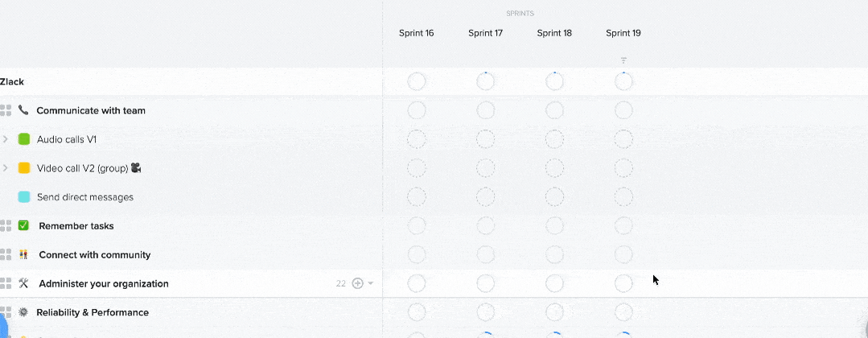Toggle Sprint 16 circle for Audio calls V1

tap(416, 139)
